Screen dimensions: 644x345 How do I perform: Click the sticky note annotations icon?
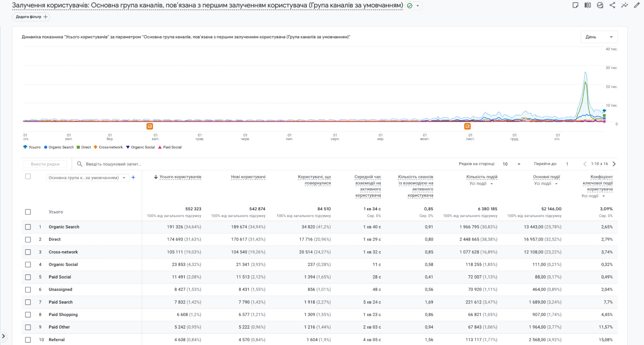(x=575, y=5)
